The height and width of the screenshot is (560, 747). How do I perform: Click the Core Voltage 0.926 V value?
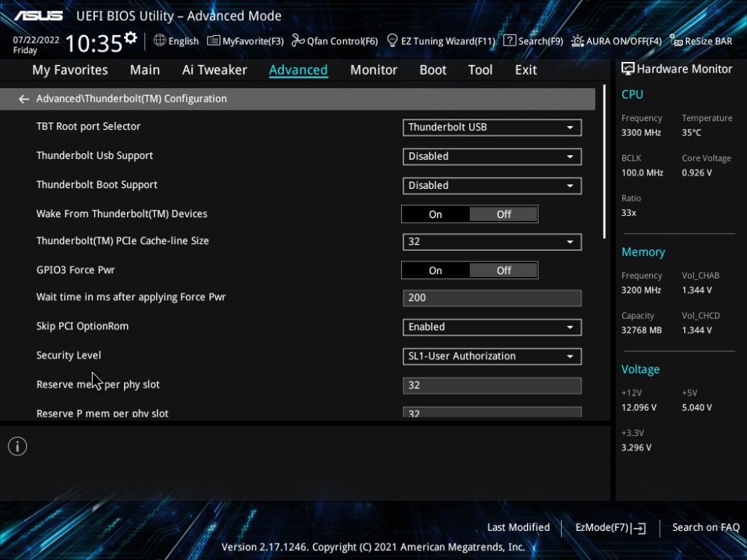[696, 173]
